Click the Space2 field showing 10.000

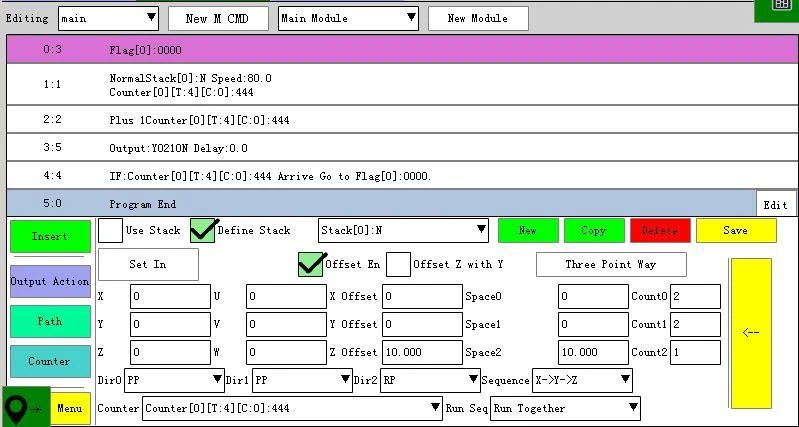tap(593, 353)
